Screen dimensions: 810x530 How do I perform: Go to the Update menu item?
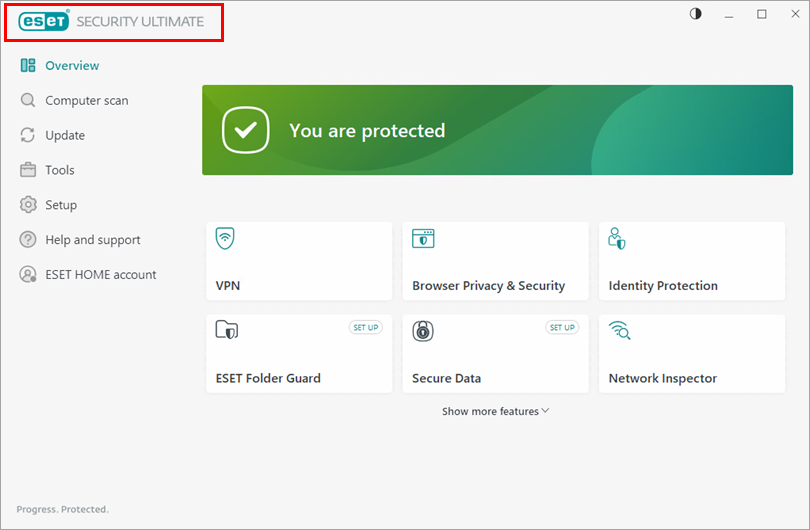(64, 135)
